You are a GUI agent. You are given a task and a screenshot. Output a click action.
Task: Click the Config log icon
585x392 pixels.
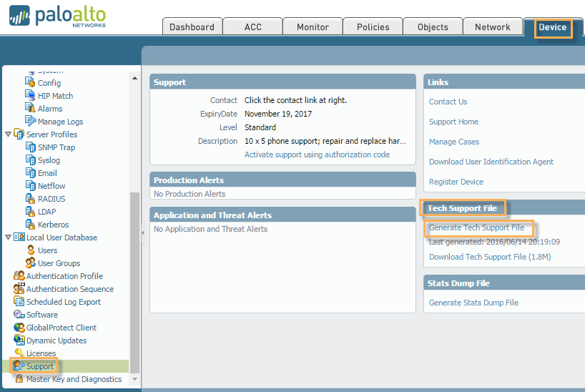30,82
